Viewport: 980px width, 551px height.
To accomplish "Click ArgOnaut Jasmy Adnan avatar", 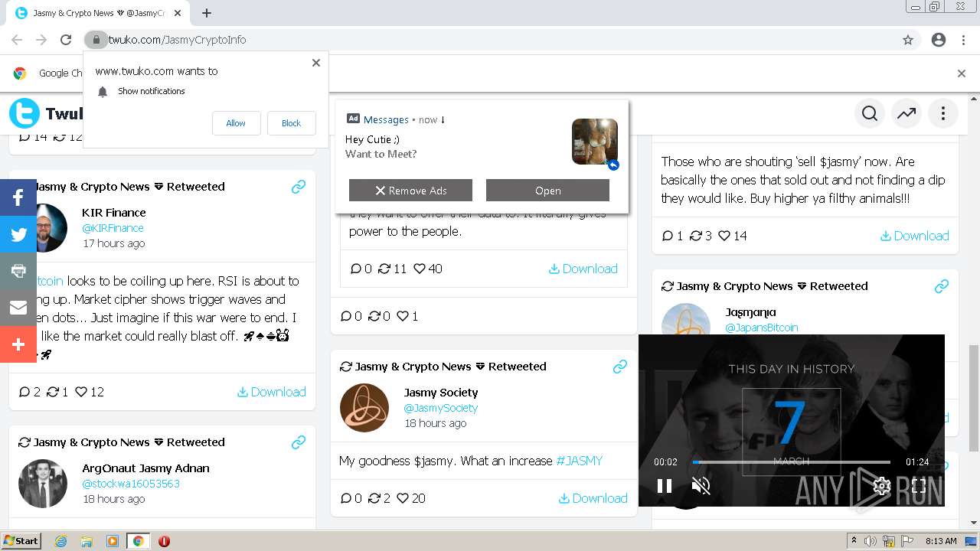I will click(x=43, y=484).
